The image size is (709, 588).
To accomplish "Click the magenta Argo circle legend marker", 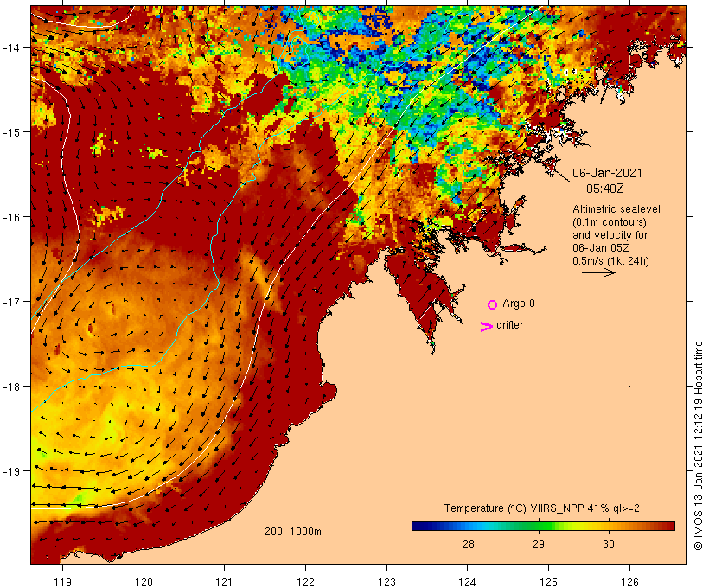I will click(x=493, y=304).
